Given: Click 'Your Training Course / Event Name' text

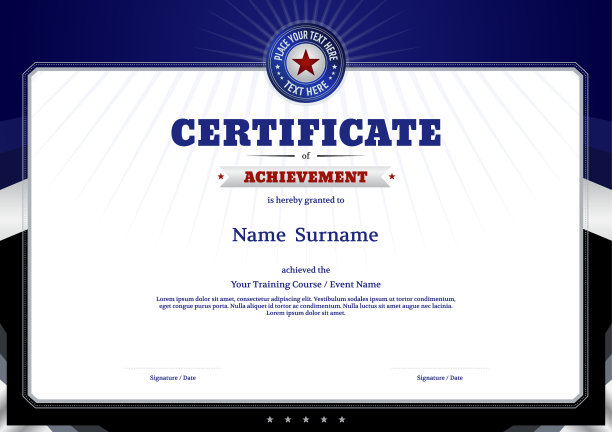Looking at the screenshot, I should click(x=306, y=284).
